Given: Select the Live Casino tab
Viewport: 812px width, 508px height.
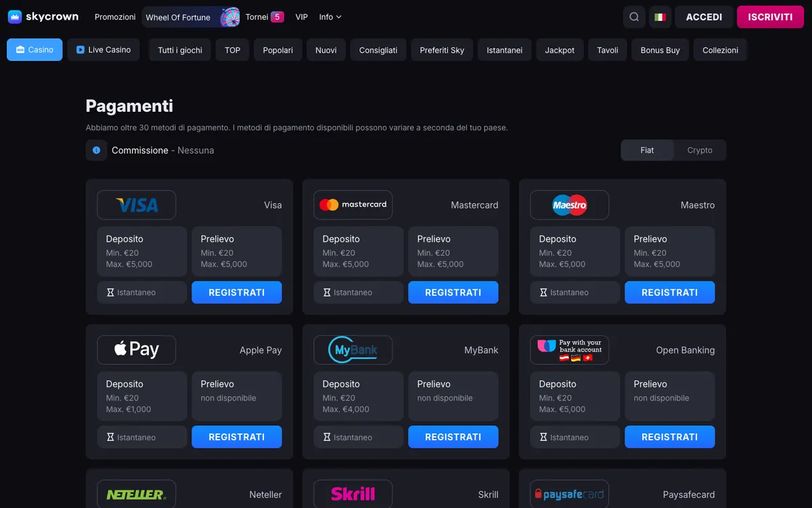Looking at the screenshot, I should click(x=104, y=49).
